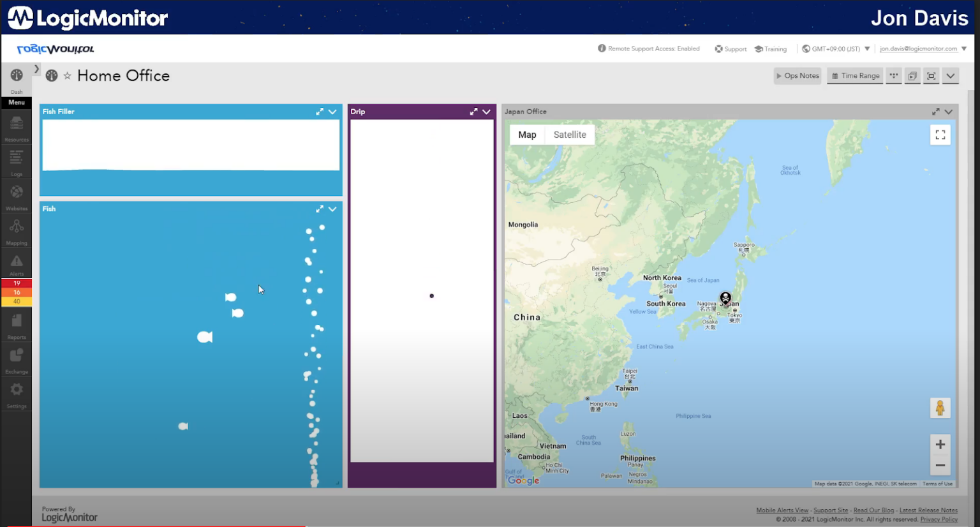Switch the map to Satellite view
This screenshot has width=980, height=527.
coord(569,135)
